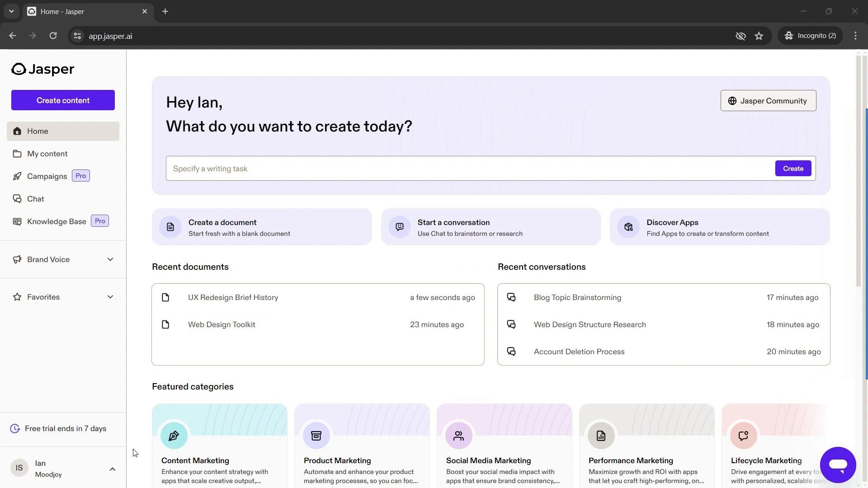Expand the Brand Voice section
Image resolution: width=868 pixels, height=488 pixels.
110,259
